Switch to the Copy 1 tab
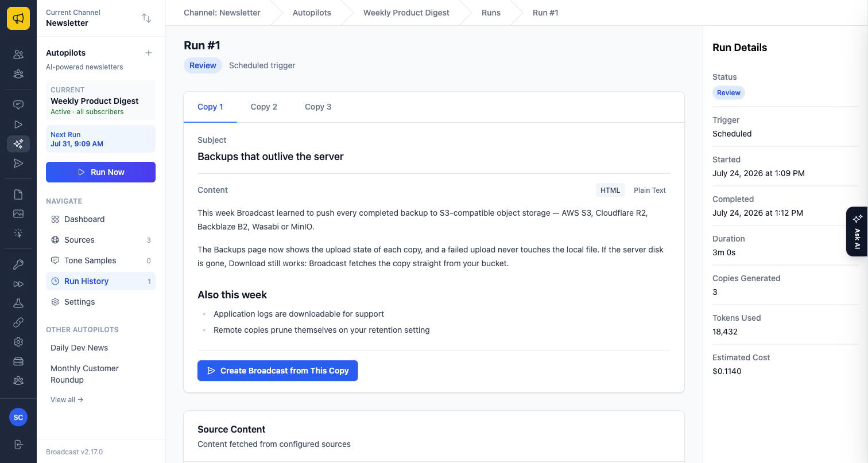Screen dimensions: 868x463 tap(210, 107)
